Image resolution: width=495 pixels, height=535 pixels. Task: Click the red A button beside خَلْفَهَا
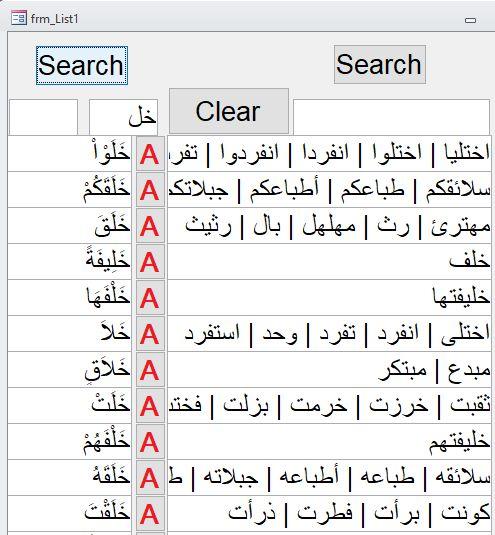(x=150, y=298)
